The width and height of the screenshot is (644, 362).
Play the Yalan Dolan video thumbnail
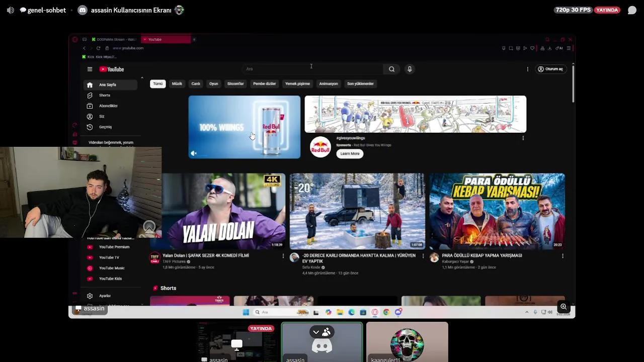(217, 211)
